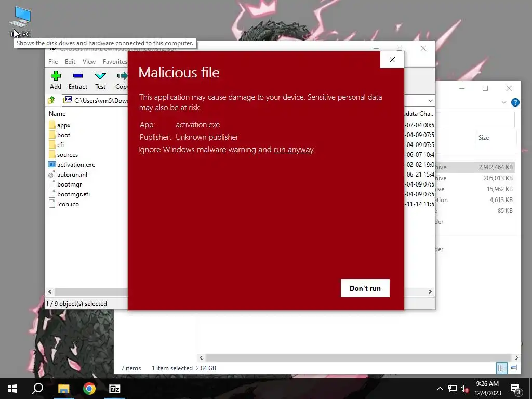Open the Edit menu in 7-Zip

[x=70, y=61]
